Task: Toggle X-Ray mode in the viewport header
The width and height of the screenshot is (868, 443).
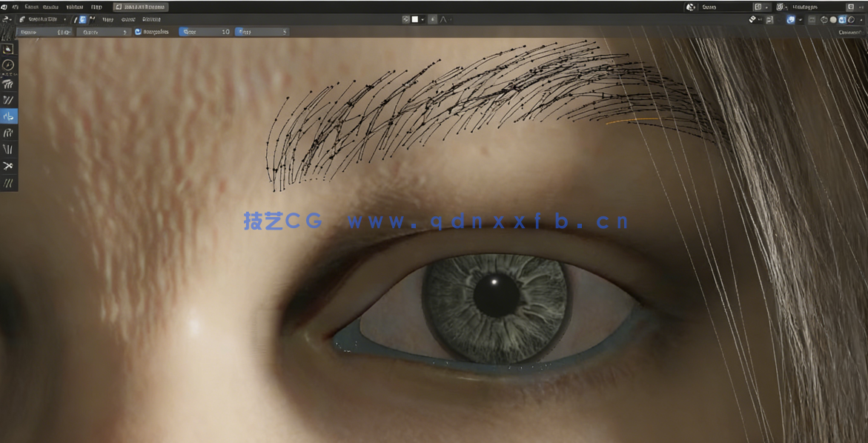Action: point(812,19)
